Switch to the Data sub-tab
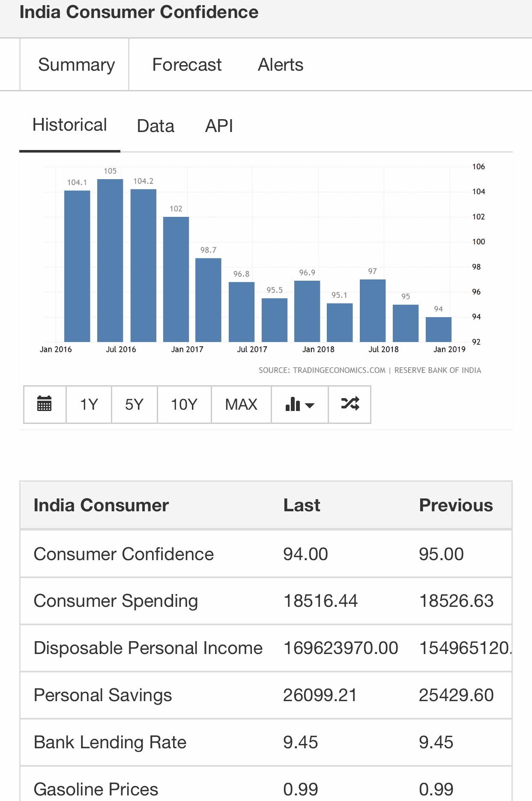 (155, 126)
